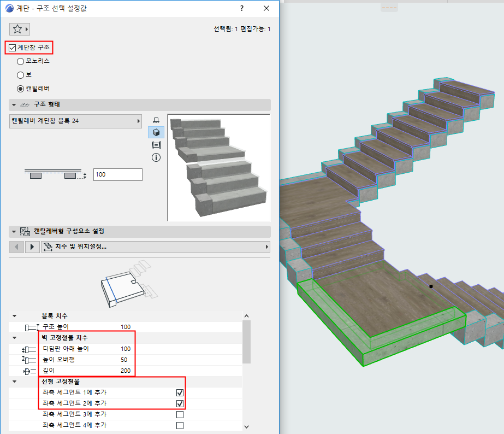Click the next page right arrow button

tap(32, 247)
